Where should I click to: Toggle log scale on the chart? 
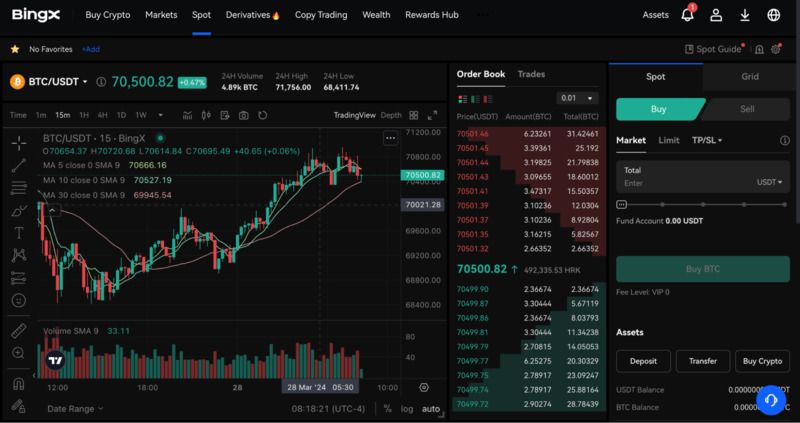(x=407, y=409)
